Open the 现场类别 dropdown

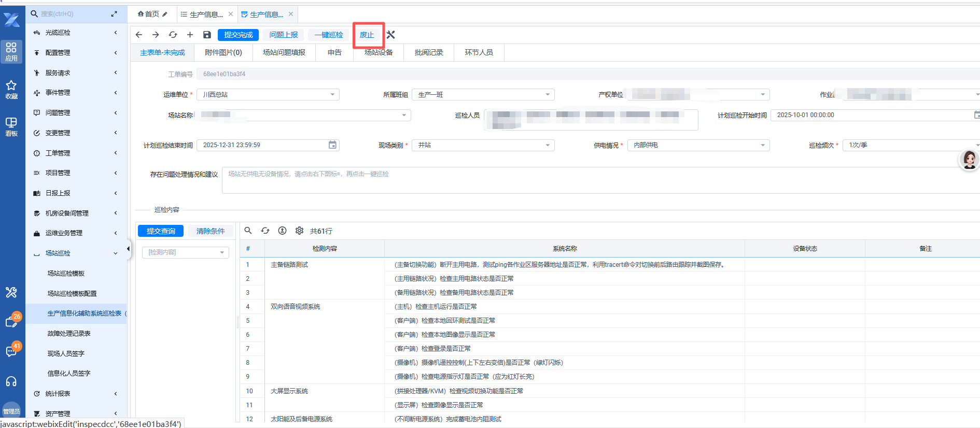[548, 146]
